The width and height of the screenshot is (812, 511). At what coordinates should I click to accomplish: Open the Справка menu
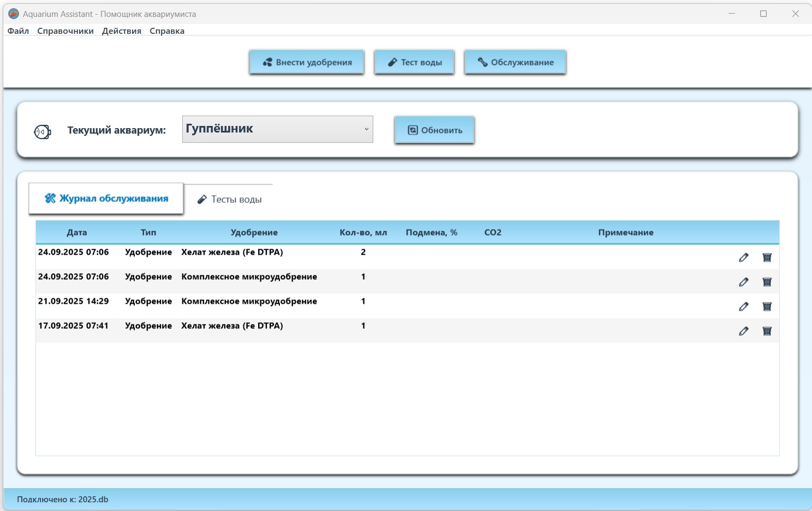click(167, 31)
